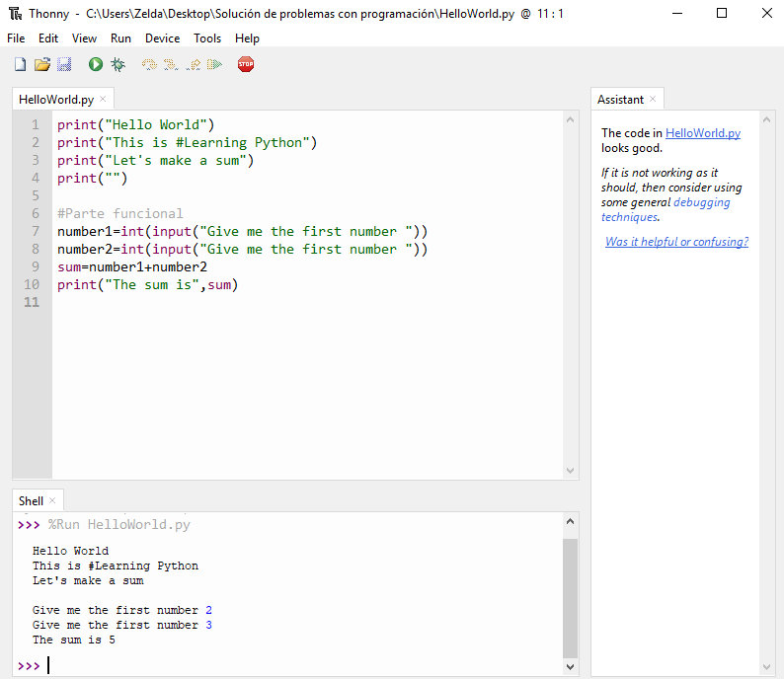The width and height of the screenshot is (784, 679).
Task: Open the Device menu
Action: [162, 38]
